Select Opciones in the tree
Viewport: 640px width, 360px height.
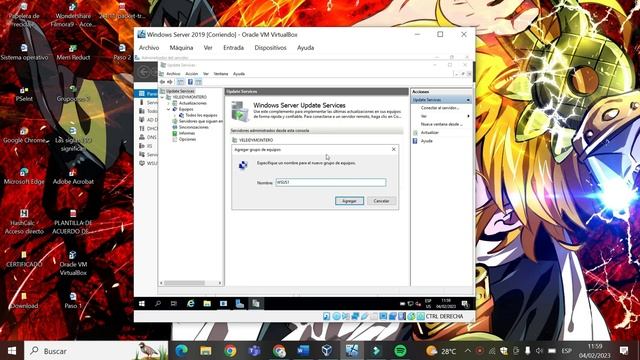(x=187, y=139)
